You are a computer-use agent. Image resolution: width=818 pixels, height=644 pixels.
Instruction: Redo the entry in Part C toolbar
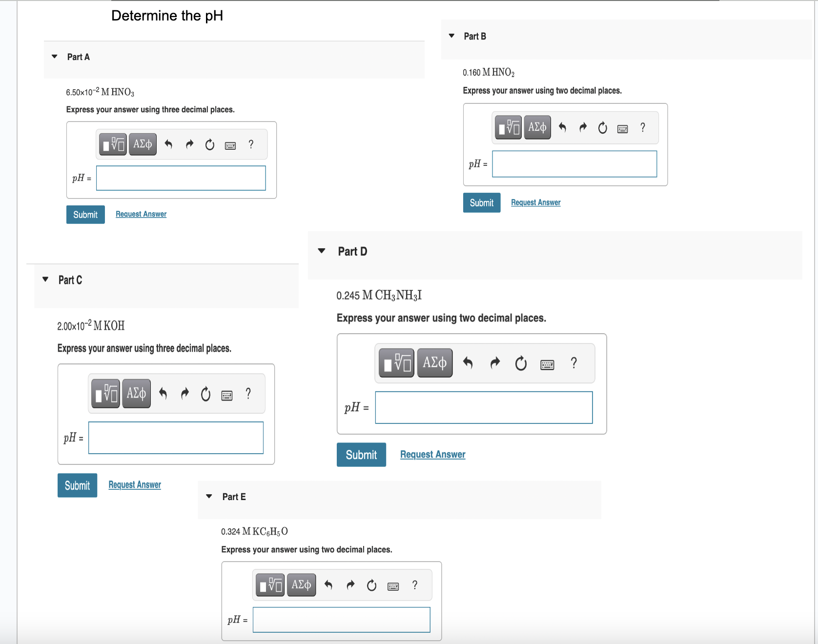point(184,393)
